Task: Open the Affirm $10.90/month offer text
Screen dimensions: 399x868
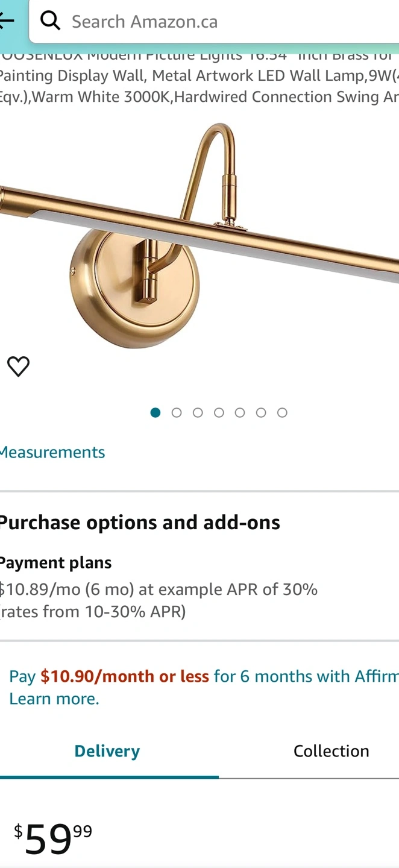Action: pyautogui.click(x=124, y=676)
